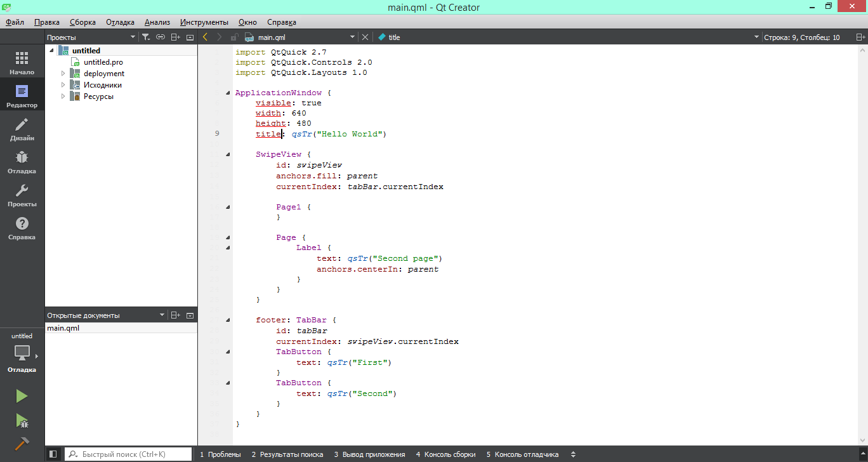Image resolution: width=868 pixels, height=462 pixels.
Task: Show the 2 Результаты поиска pane
Action: 287,454
